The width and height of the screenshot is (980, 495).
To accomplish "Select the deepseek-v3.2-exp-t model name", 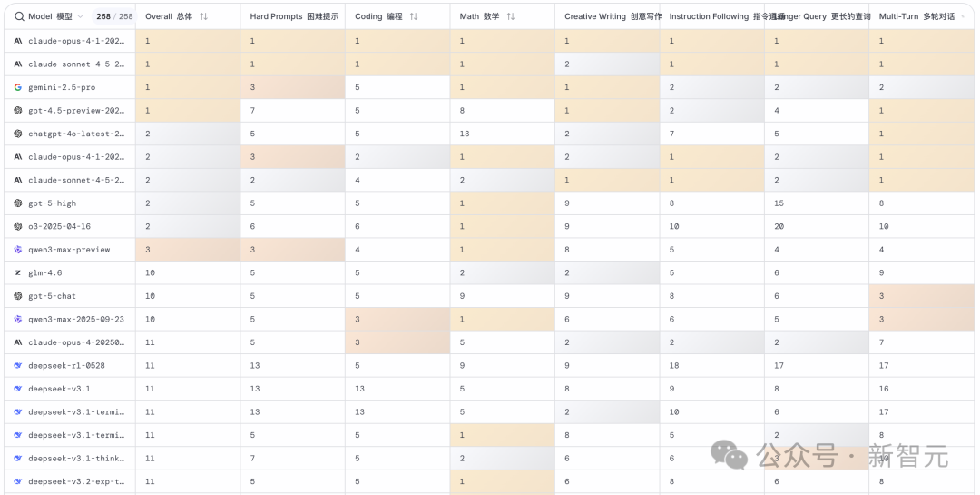I will [76, 481].
